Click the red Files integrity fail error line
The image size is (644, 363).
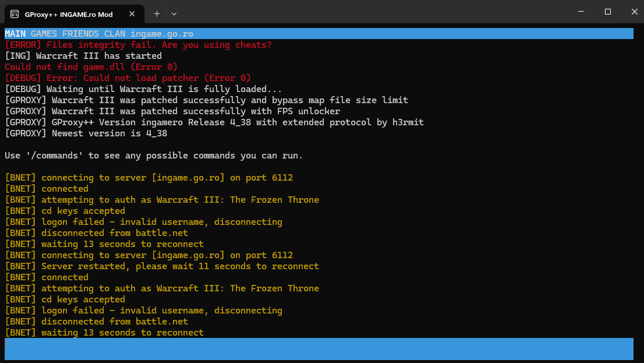pos(138,45)
